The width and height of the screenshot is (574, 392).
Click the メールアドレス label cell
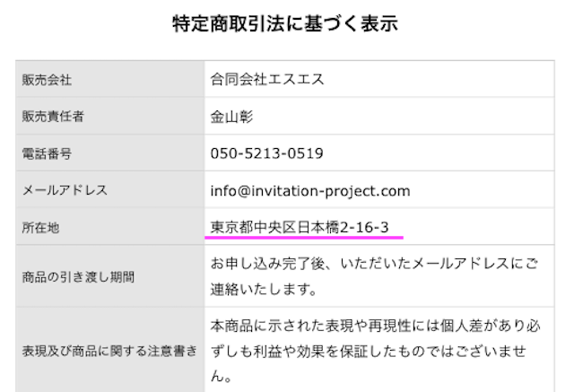[109, 189]
